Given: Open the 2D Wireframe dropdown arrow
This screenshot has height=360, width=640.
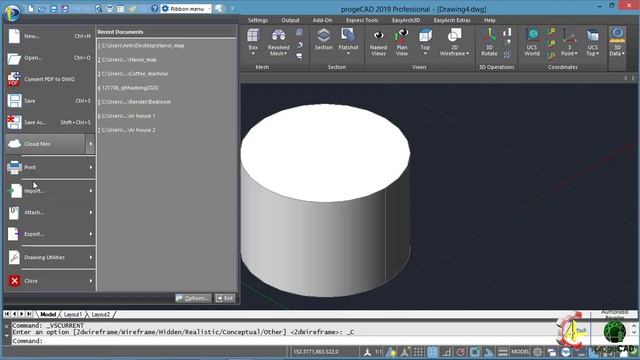Looking at the screenshot, I should [x=468, y=53].
